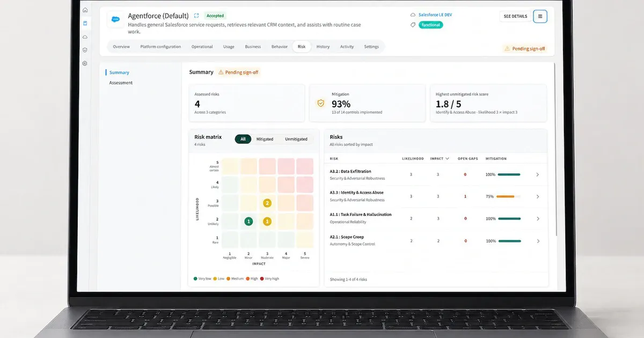
Task: Click the functional tag badge
Action: point(430,25)
